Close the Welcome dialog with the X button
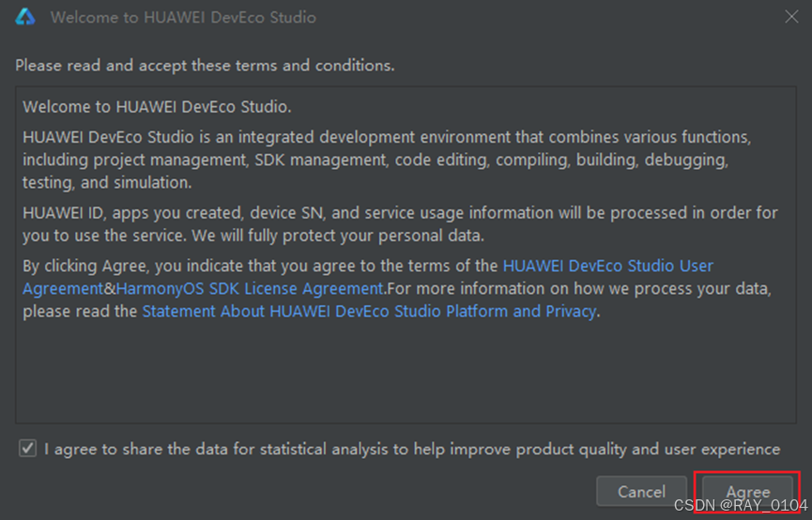This screenshot has height=520, width=812. point(791,17)
